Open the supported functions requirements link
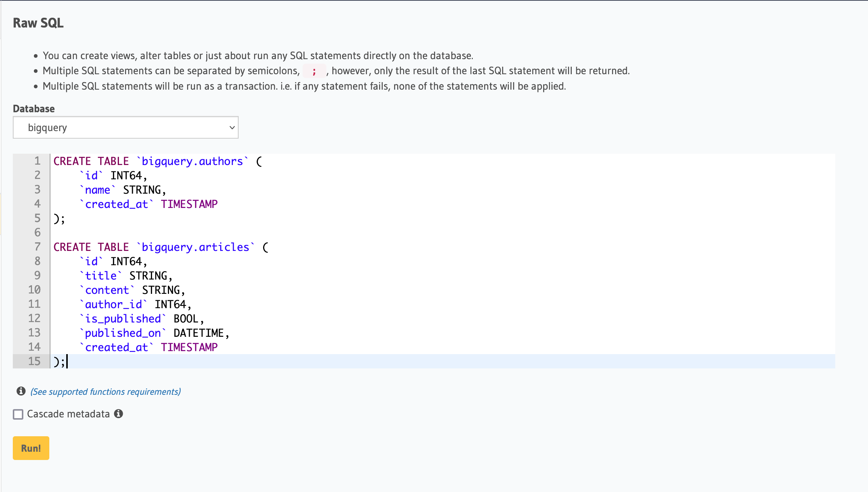Screen dimensions: 868x492 (105, 392)
